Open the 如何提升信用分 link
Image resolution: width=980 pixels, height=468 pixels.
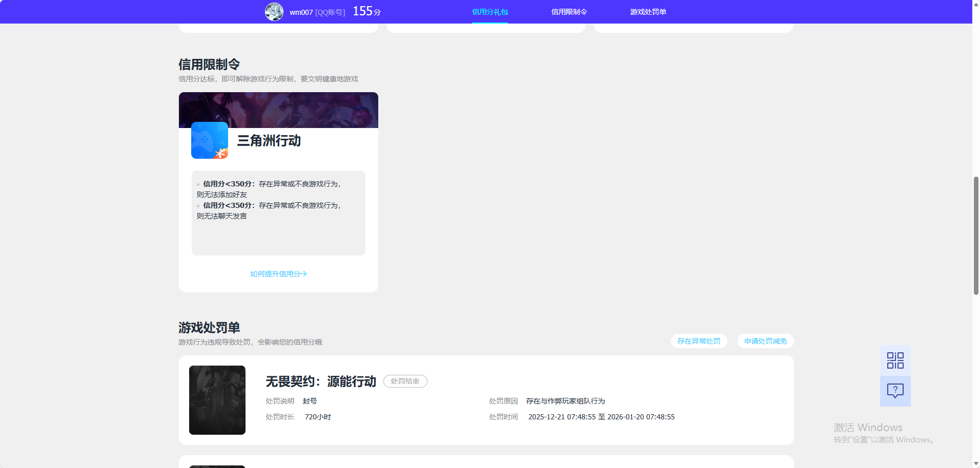point(278,274)
